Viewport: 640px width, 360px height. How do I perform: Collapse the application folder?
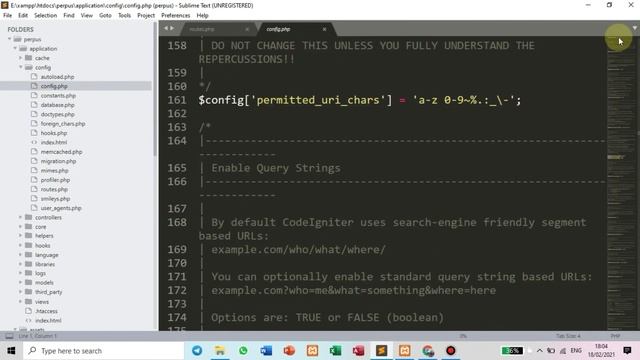click(x=16, y=49)
